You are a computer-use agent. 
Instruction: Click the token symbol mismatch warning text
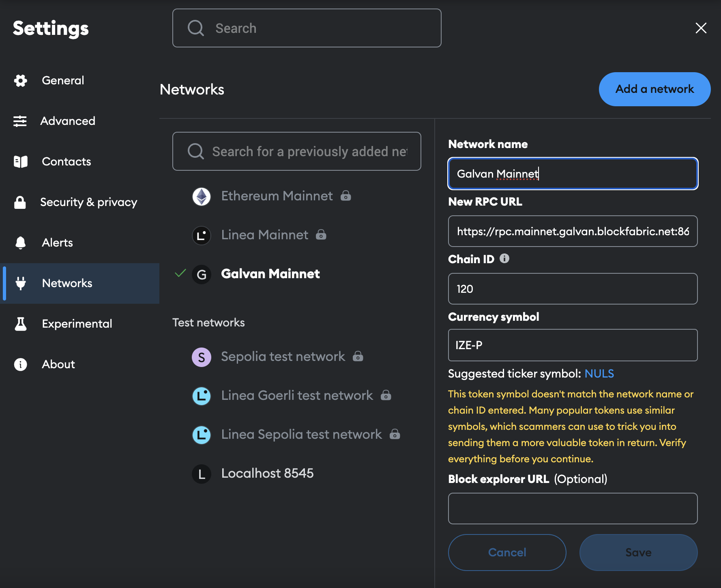[x=571, y=426]
